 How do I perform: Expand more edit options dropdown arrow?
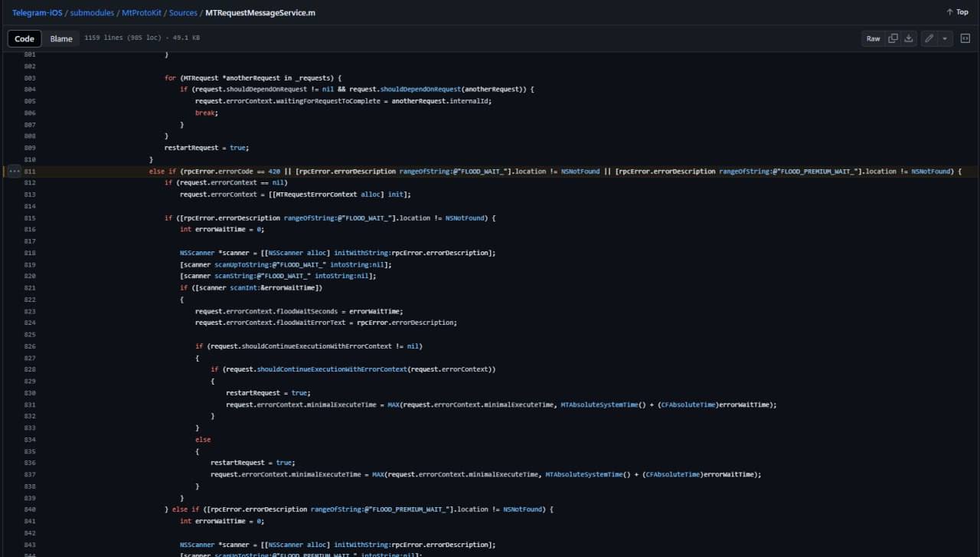click(x=945, y=38)
